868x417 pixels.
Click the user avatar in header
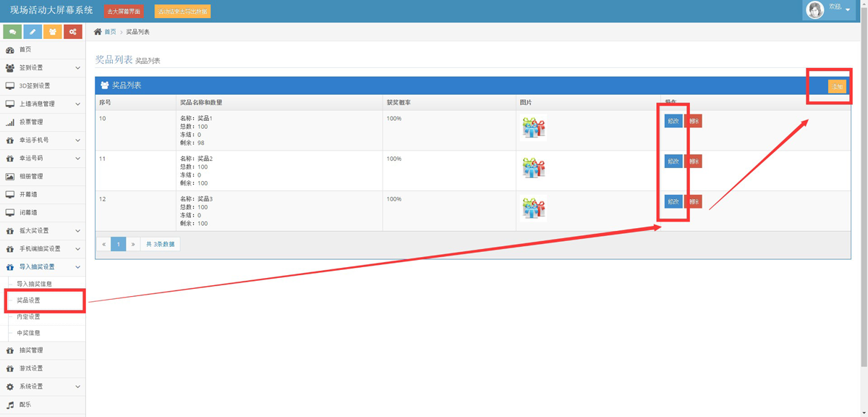pyautogui.click(x=815, y=9)
